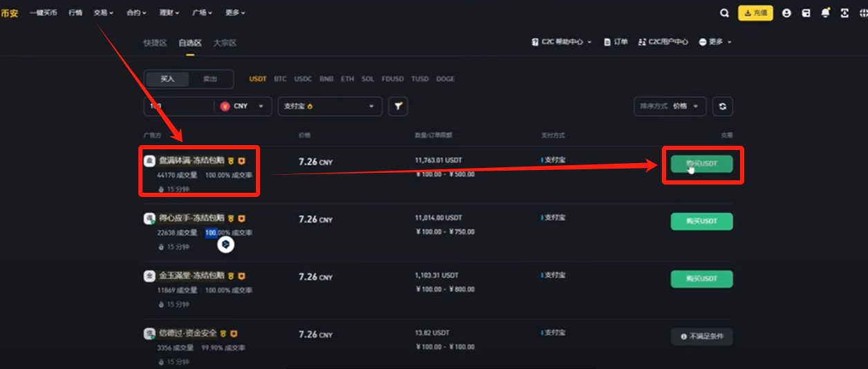Switch to the 买入 buy toggle
The height and width of the screenshot is (369, 868).
pyautogui.click(x=167, y=79)
